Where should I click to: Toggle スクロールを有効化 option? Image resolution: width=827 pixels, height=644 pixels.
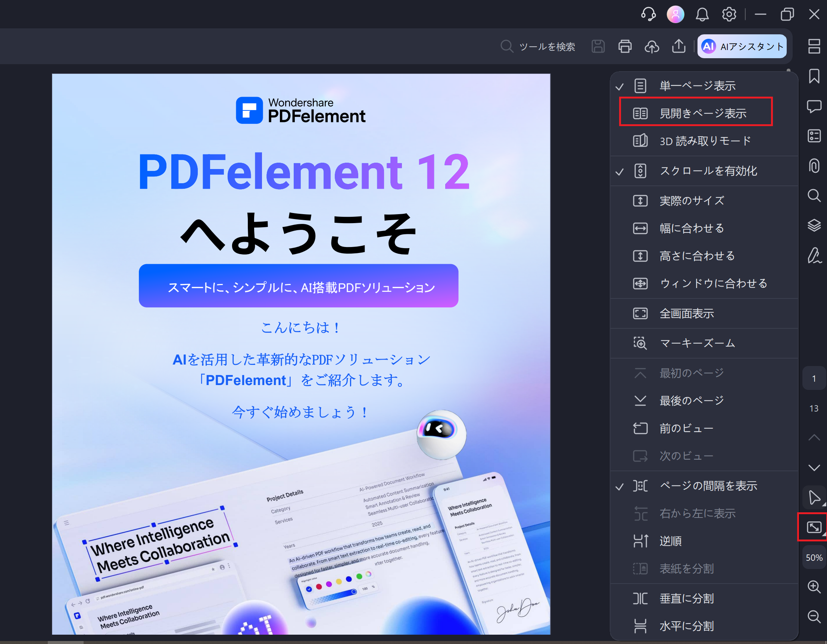pos(704,171)
